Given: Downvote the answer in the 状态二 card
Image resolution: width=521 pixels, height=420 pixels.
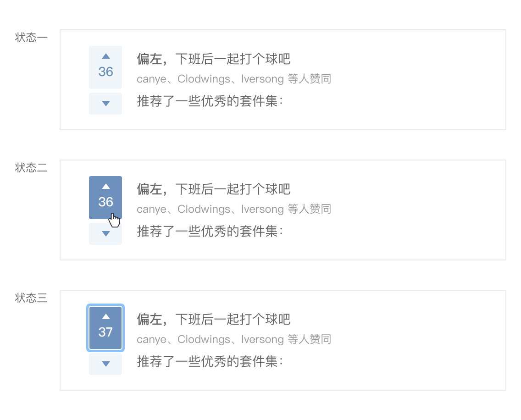Looking at the screenshot, I should click(x=105, y=234).
